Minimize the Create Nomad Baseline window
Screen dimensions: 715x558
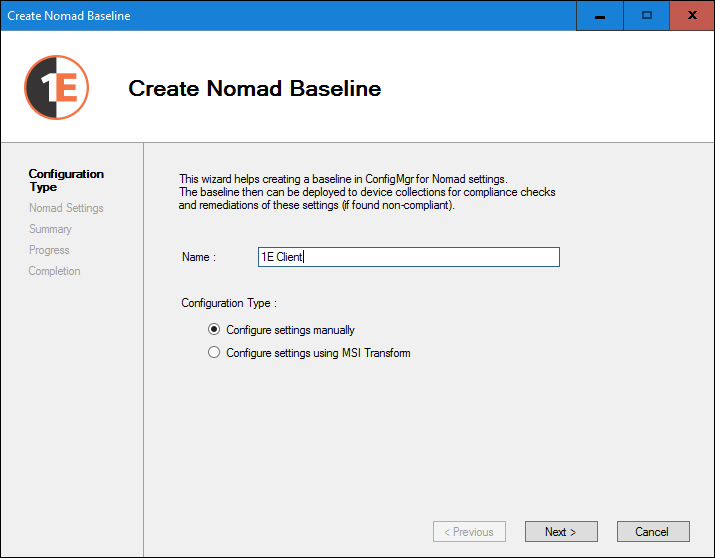click(x=600, y=16)
